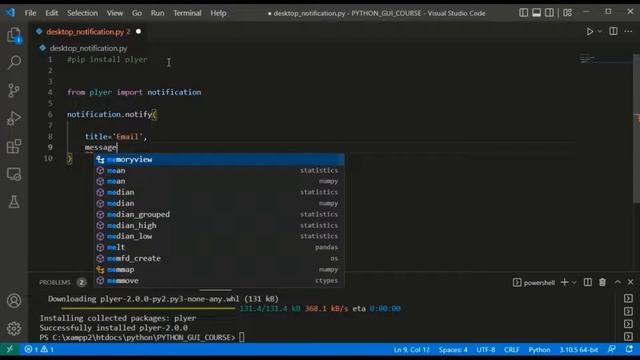Open the Explorer view in activity bar
The image size is (640, 360).
pos(14,36)
